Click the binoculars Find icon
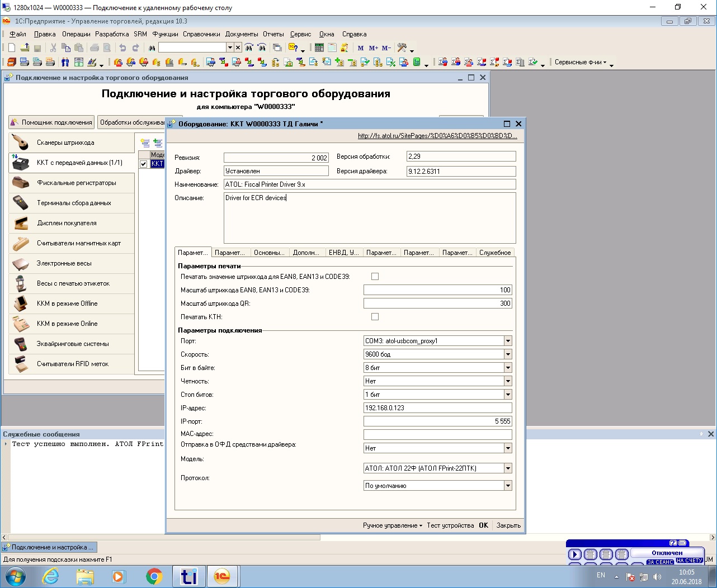The width and height of the screenshot is (717, 588). (152, 48)
